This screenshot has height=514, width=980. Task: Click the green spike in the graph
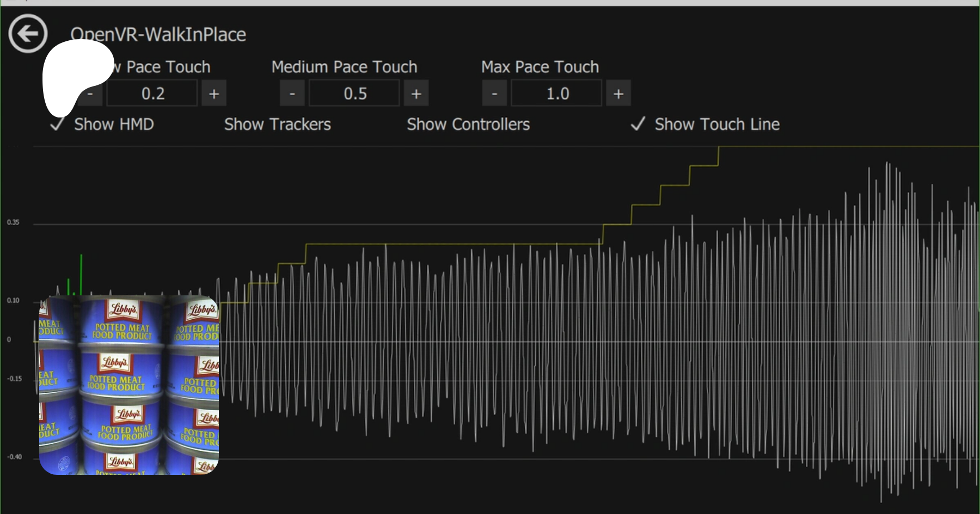[x=81, y=275]
